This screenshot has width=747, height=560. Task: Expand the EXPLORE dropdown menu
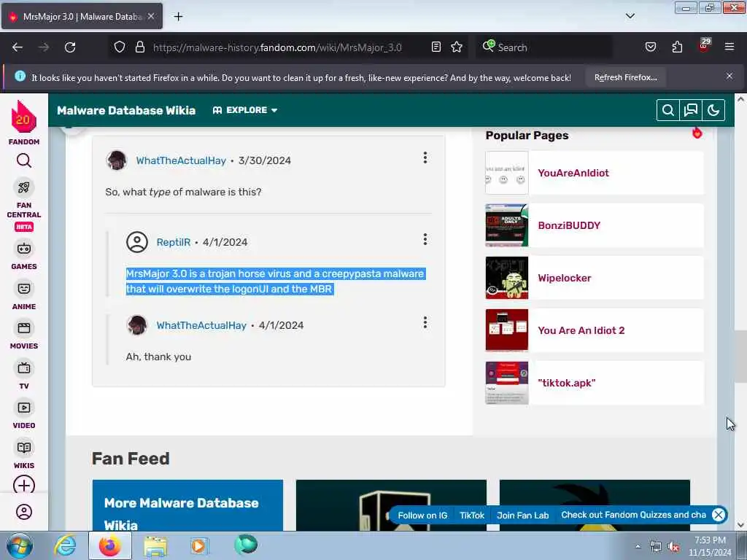[x=245, y=110]
